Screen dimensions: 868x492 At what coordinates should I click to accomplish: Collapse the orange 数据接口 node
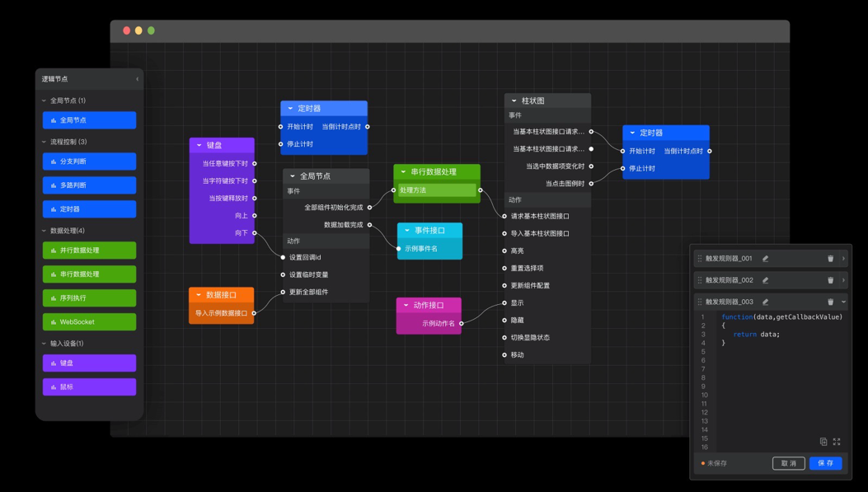point(199,295)
